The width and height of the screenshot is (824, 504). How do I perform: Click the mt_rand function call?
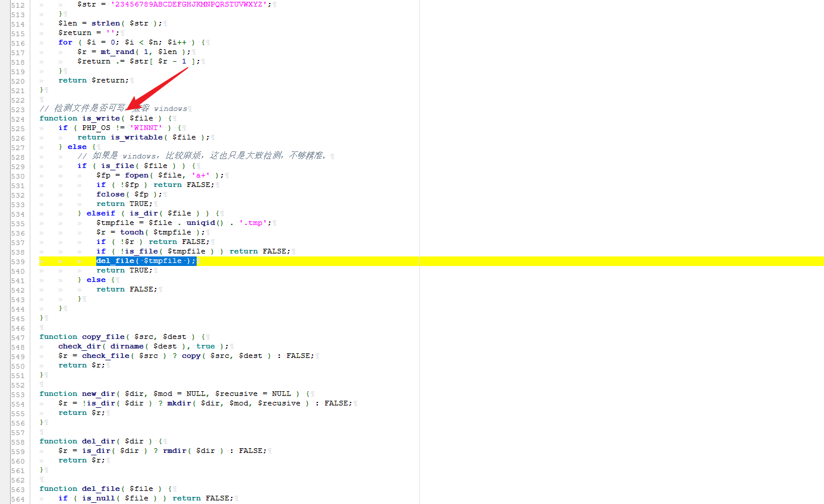(118, 52)
